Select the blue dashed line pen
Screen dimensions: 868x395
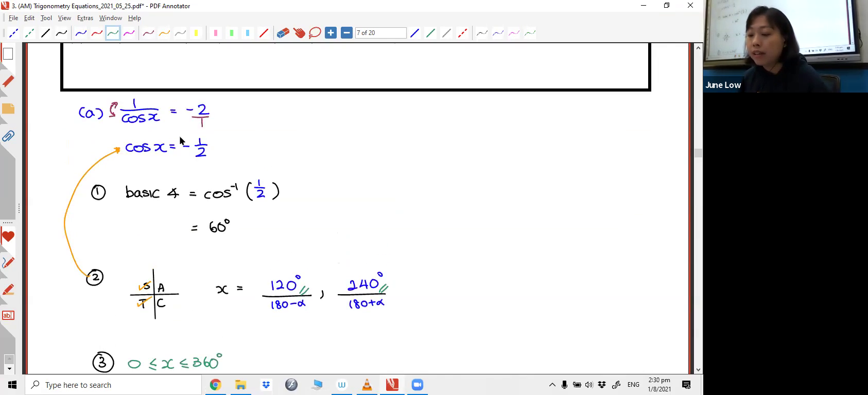(14, 33)
